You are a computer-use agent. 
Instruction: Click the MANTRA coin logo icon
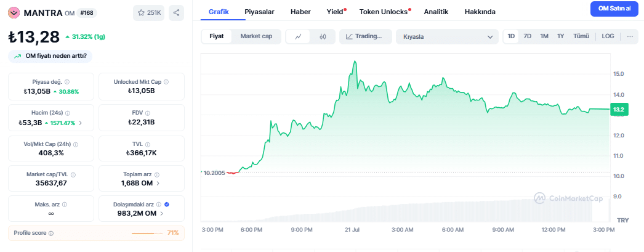pyautogui.click(x=14, y=13)
